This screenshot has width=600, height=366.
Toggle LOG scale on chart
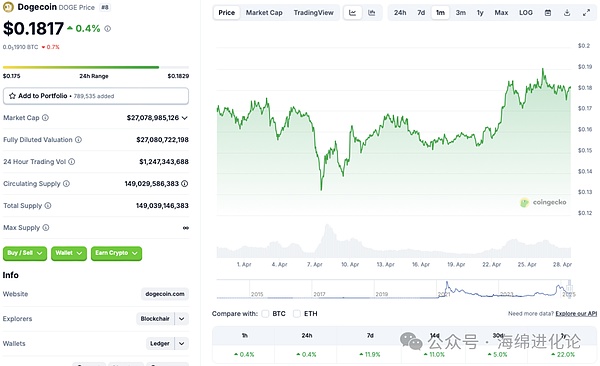point(526,13)
